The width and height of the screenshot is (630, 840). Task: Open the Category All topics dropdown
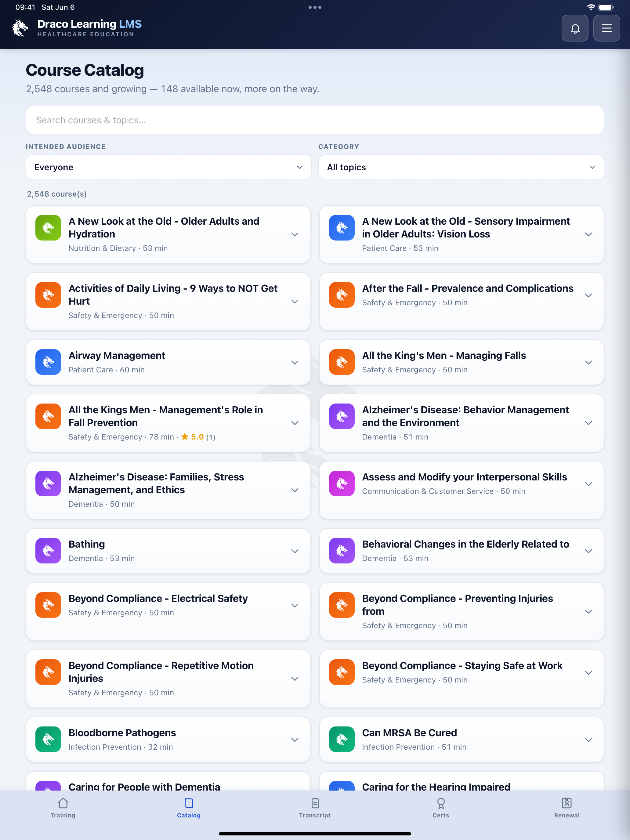tap(461, 168)
